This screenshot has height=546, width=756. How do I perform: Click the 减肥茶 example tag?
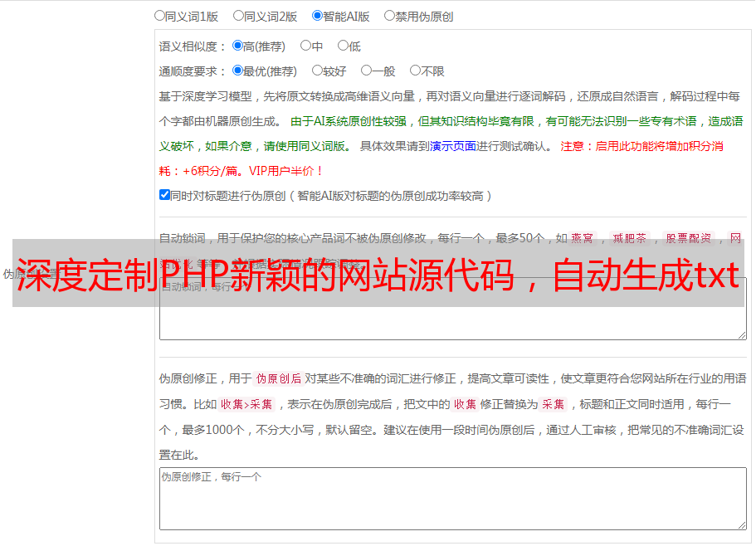629,238
